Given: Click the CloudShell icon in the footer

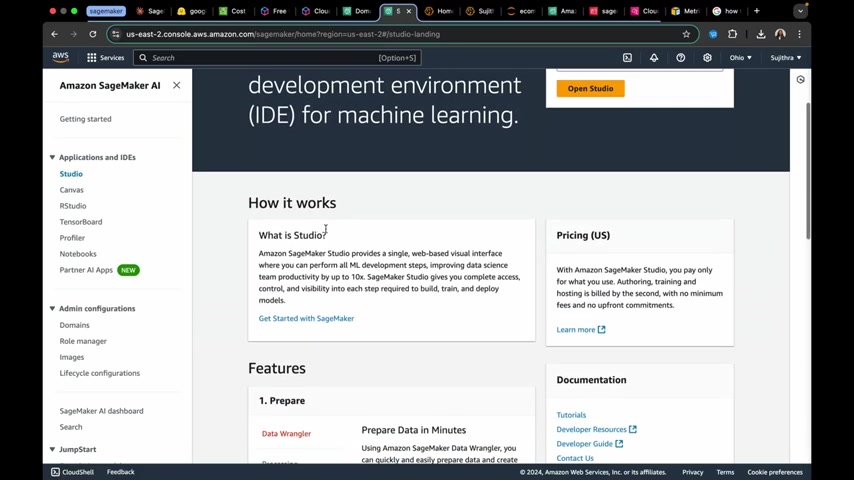Looking at the screenshot, I should point(56,472).
